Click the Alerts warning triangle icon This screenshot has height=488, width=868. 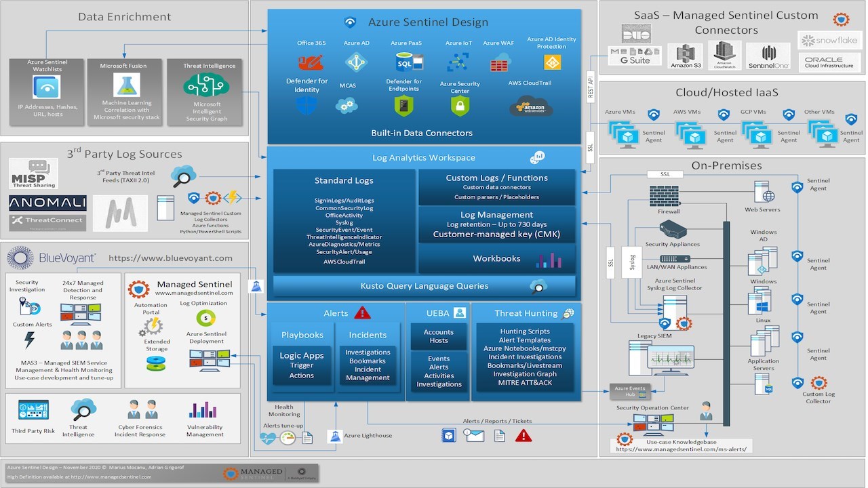362,312
